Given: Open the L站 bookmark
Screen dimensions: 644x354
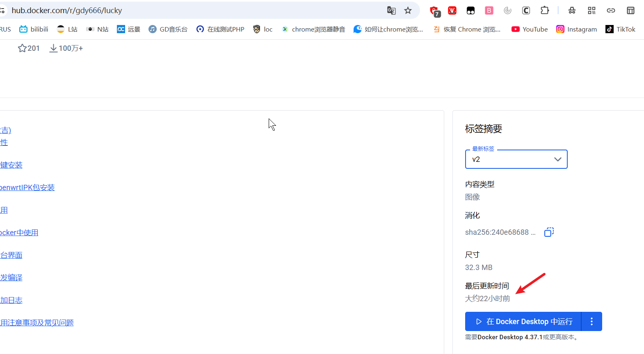Looking at the screenshot, I should (67, 29).
